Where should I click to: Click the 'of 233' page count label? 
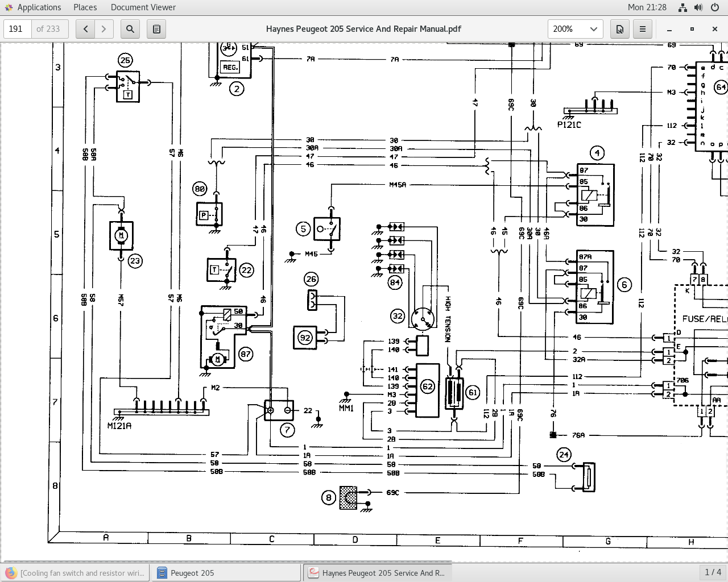point(48,29)
